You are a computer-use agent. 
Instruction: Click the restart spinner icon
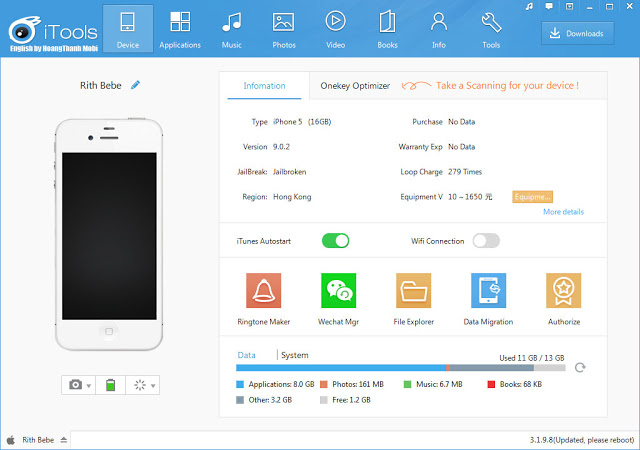click(140, 385)
